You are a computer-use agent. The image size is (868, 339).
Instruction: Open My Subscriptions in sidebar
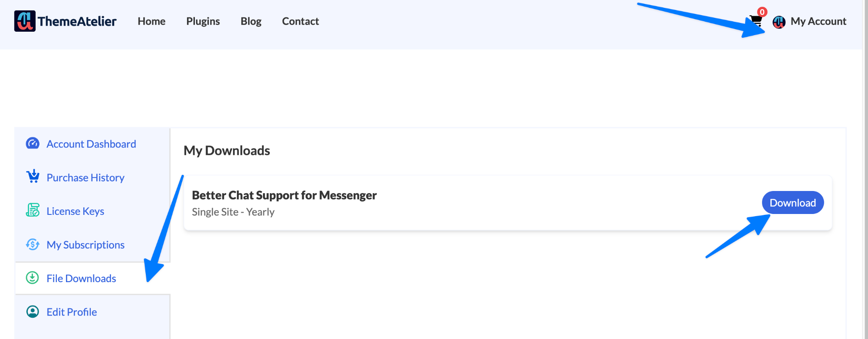pos(85,245)
